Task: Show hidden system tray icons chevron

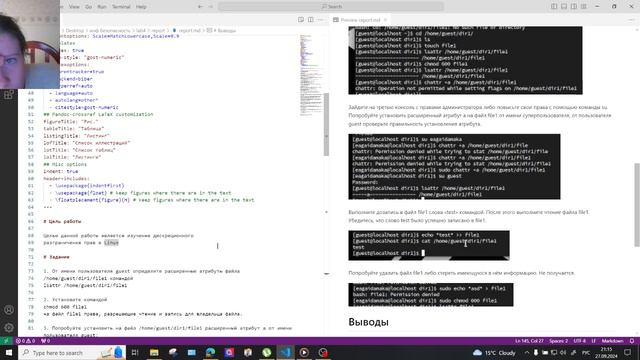Action: (527, 352)
